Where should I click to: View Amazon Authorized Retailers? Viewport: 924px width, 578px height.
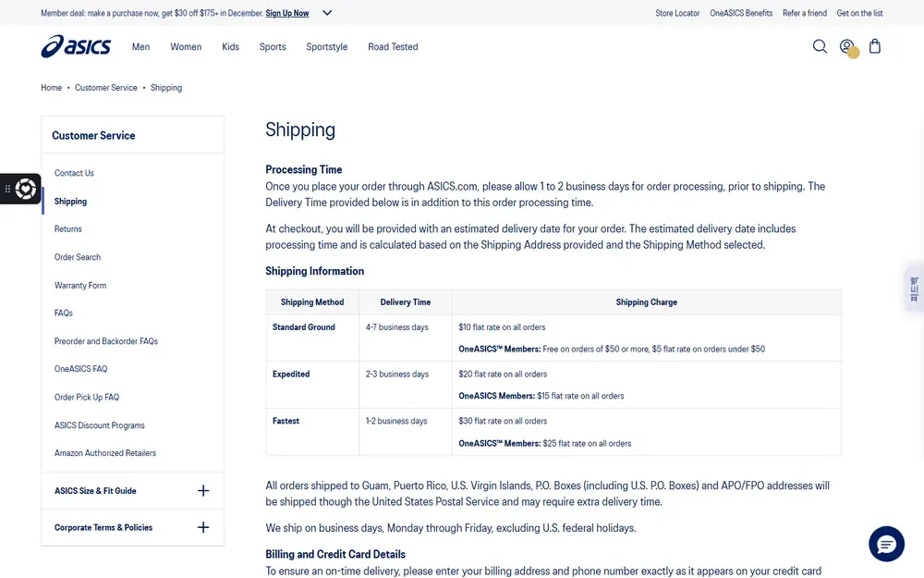105,453
